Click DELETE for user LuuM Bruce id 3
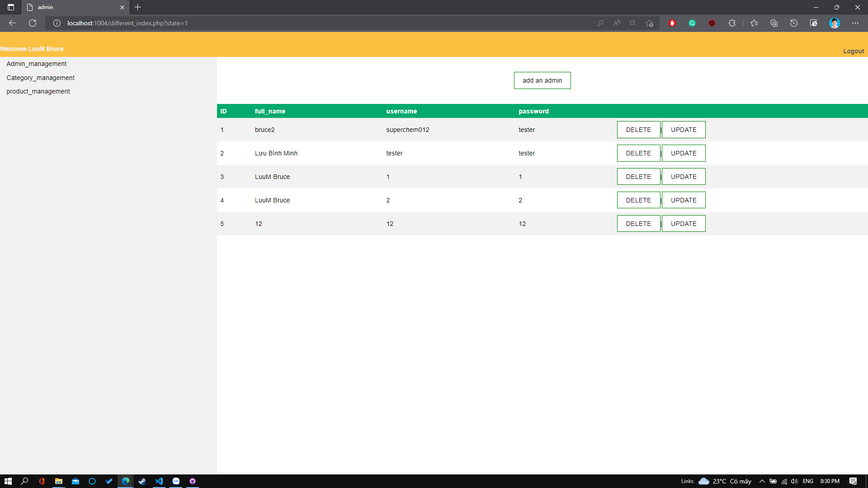Screen dimensions: 868x488 [x=638, y=176]
